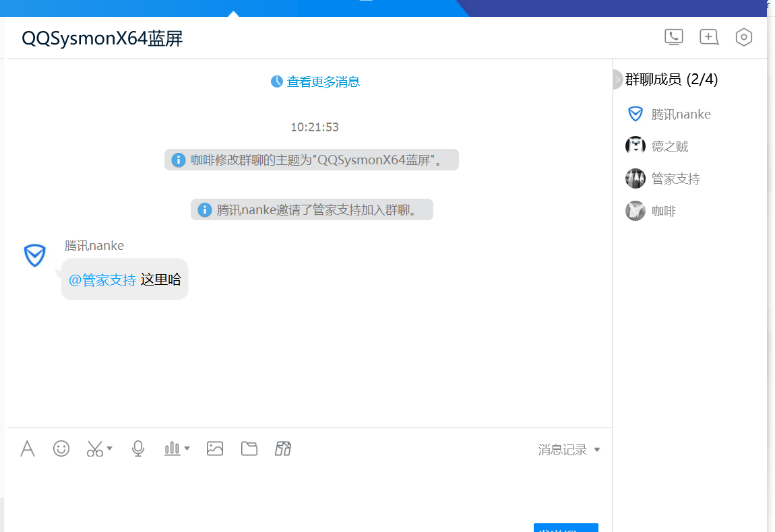
Task: Click the 10:21:53 timestamp
Action: [x=314, y=127]
